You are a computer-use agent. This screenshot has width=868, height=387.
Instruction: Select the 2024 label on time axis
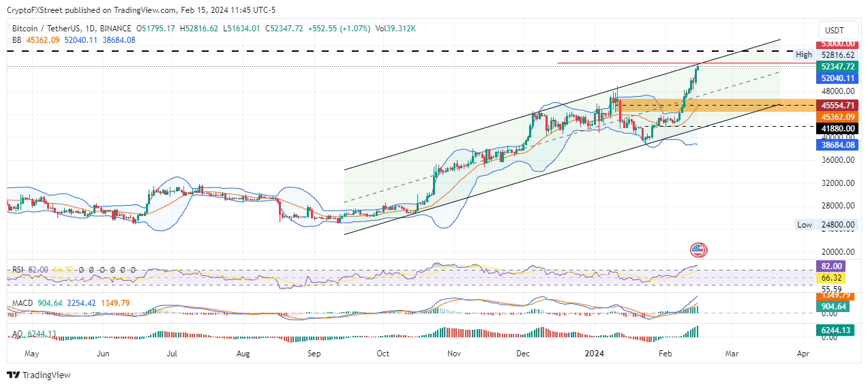pos(595,354)
